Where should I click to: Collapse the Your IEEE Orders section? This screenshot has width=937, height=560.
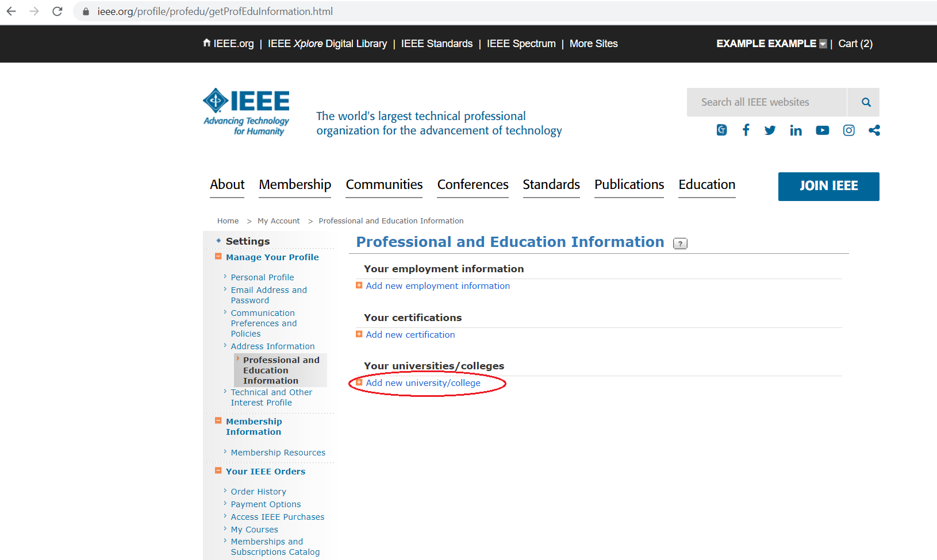pos(218,471)
